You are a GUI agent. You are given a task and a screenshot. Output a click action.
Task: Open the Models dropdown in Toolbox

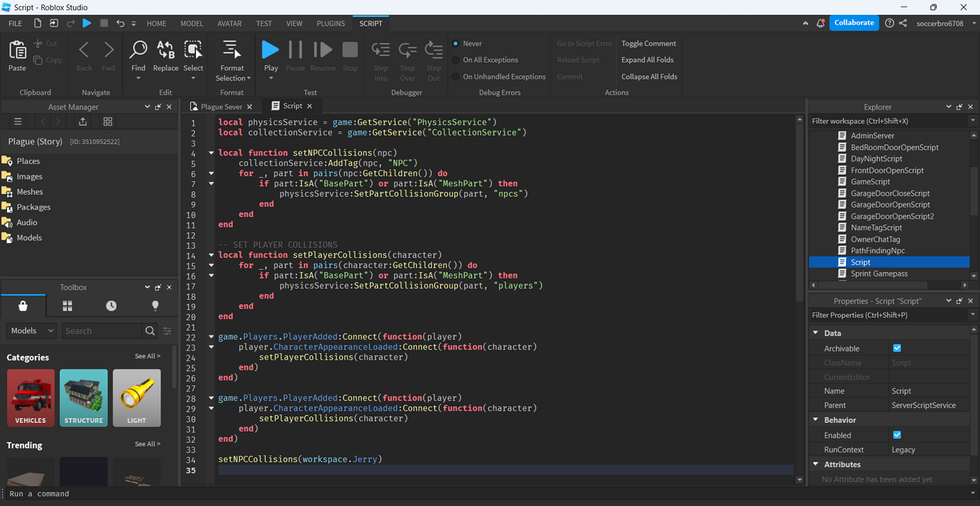[31, 330]
